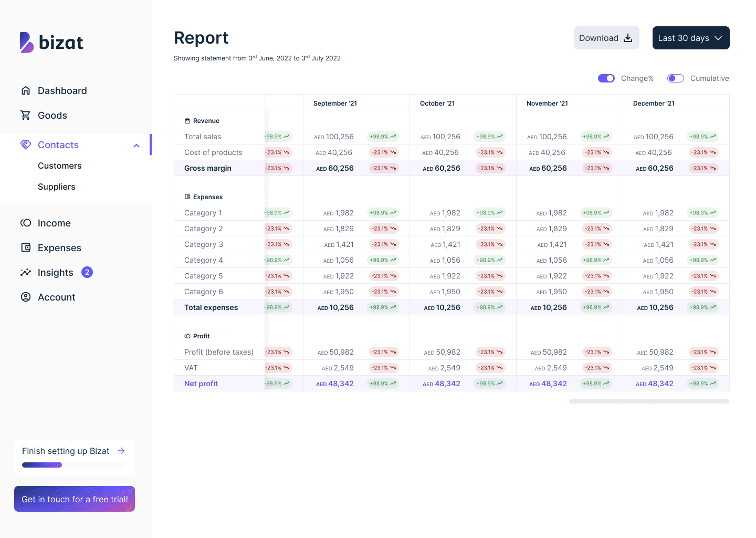
Task: Click December Gross margin AED 60,256
Action: tap(655, 168)
